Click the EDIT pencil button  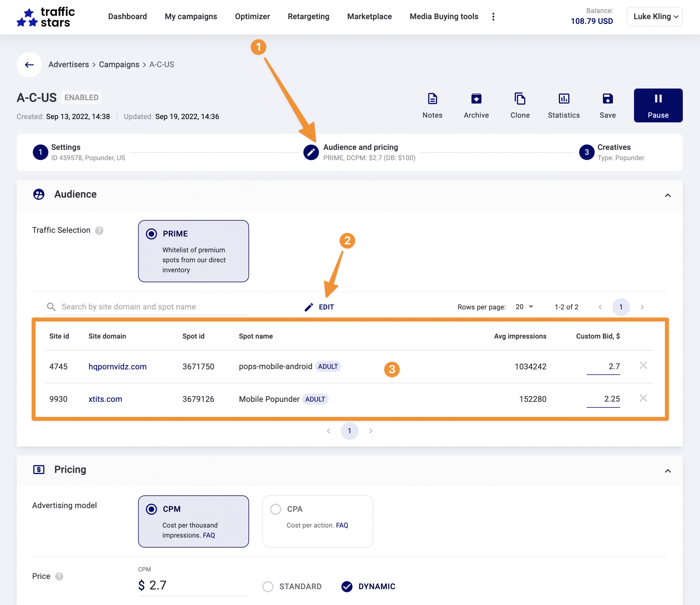(319, 307)
